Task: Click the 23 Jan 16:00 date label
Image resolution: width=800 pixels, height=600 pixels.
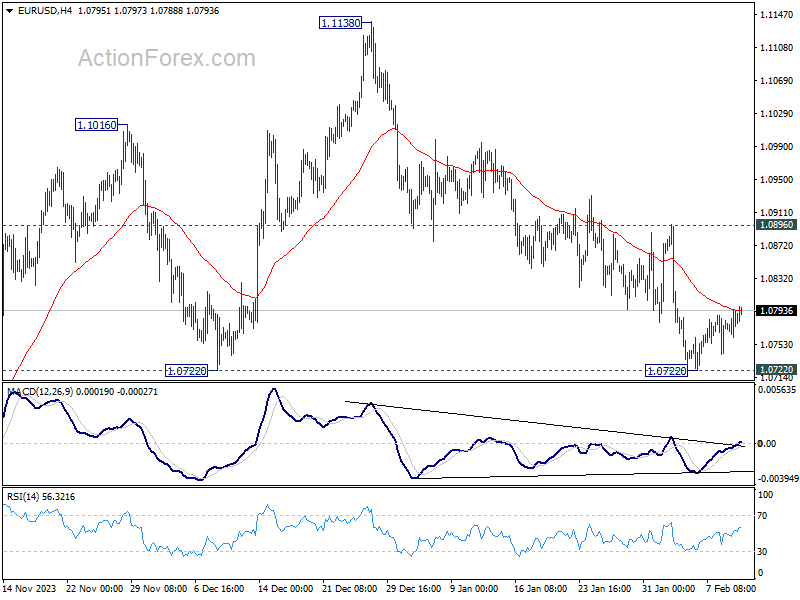Action: (x=605, y=589)
